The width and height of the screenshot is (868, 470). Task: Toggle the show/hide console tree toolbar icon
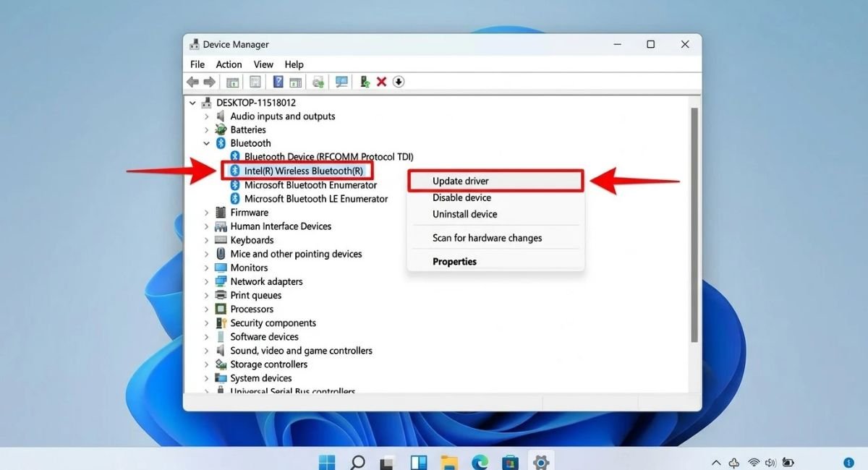pos(232,82)
